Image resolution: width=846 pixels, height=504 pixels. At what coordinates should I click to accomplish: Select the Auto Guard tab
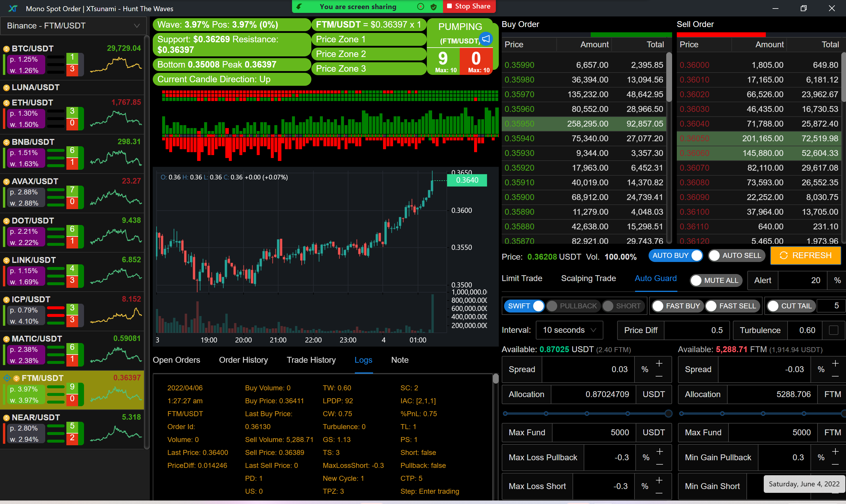coord(655,278)
